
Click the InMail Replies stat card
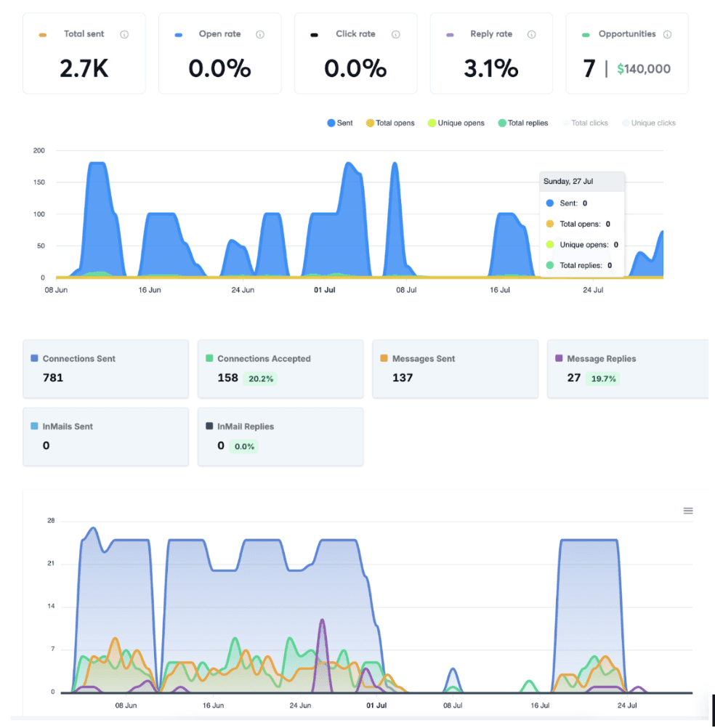280,437
